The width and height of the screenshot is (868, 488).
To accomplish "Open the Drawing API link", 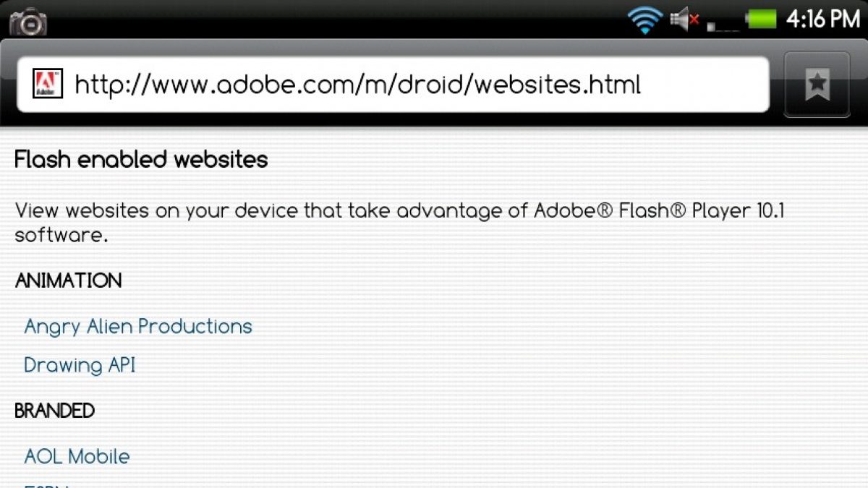I will [x=80, y=365].
